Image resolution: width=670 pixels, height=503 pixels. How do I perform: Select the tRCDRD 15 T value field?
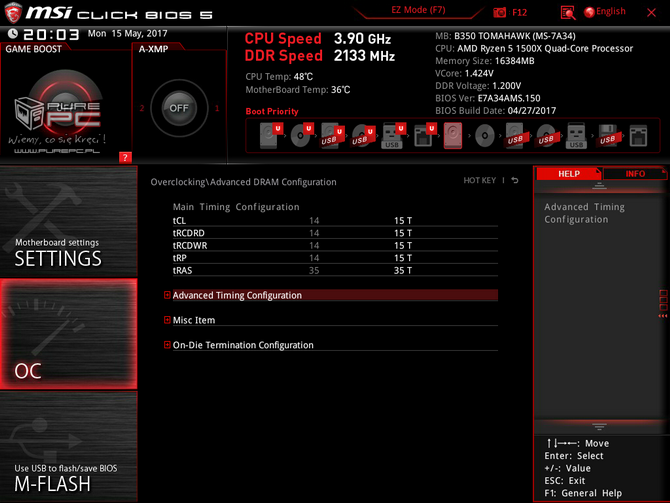[x=403, y=233]
